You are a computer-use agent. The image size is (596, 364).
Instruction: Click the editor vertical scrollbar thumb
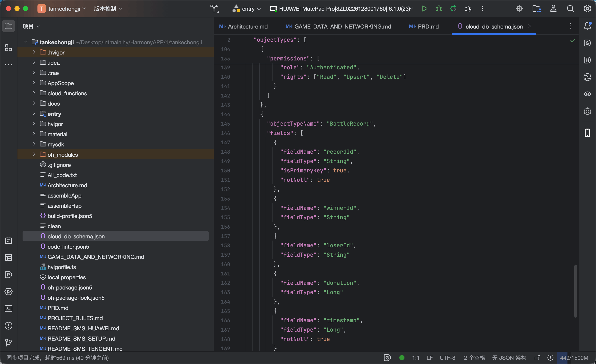575,291
